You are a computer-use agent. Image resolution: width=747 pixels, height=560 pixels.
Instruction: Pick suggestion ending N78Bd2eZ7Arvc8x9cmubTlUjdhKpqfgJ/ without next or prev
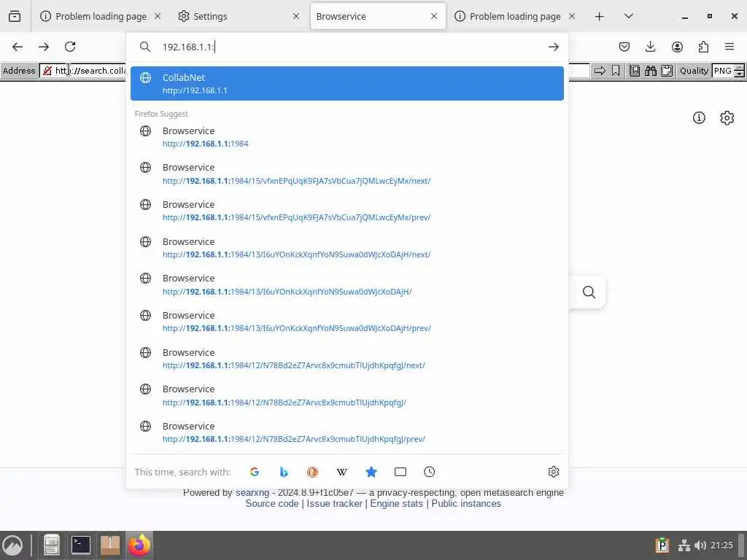pyautogui.click(x=347, y=395)
